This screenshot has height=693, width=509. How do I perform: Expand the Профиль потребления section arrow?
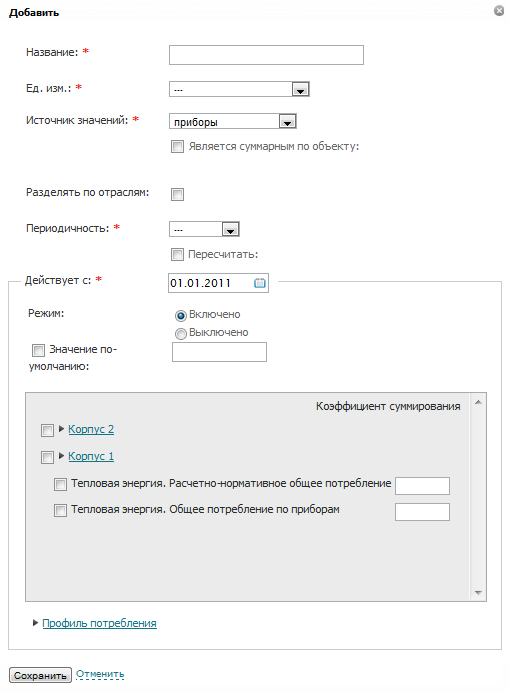(x=35, y=623)
